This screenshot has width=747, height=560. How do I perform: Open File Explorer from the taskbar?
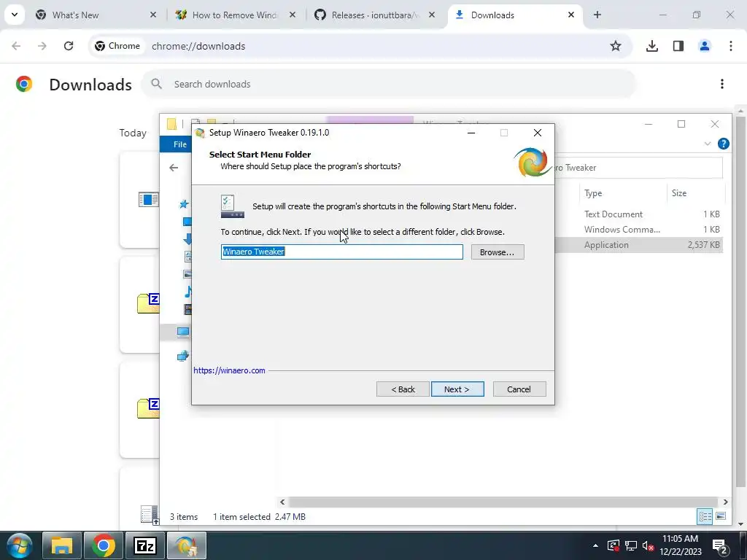[x=62, y=545]
